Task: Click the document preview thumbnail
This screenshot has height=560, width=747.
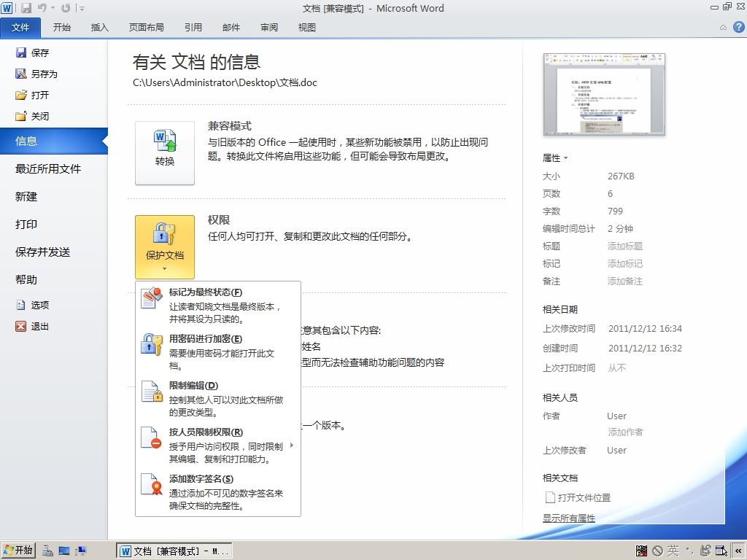Action: point(604,94)
